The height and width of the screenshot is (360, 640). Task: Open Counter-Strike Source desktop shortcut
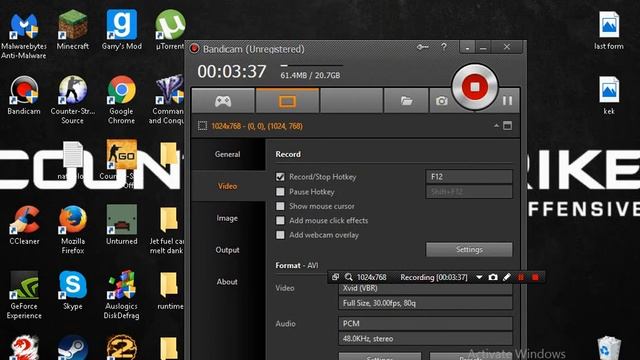pyautogui.click(x=73, y=100)
